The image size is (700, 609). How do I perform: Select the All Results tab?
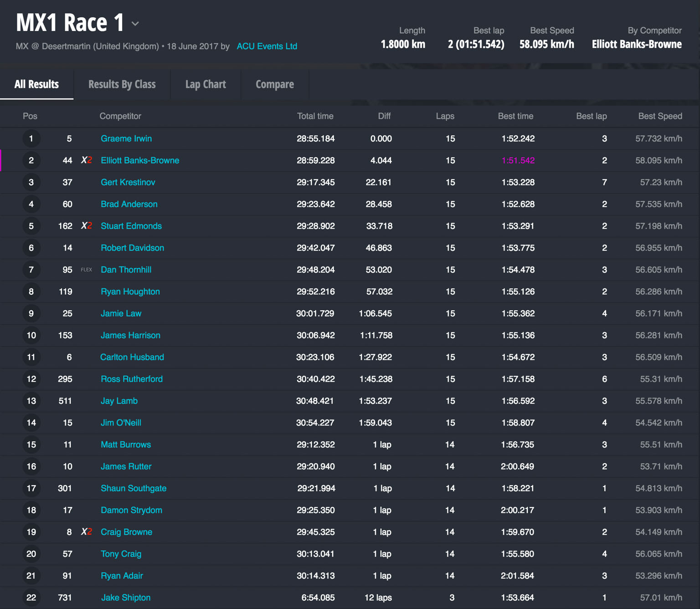click(36, 84)
